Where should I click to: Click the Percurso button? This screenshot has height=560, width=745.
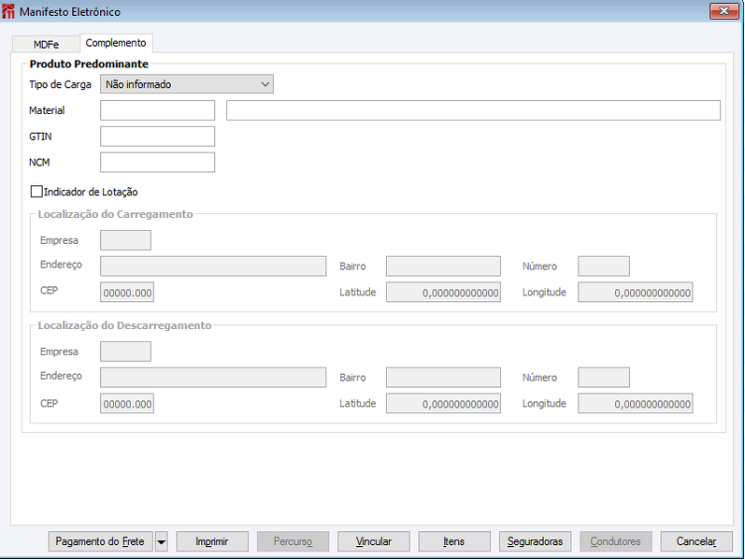coord(293,541)
